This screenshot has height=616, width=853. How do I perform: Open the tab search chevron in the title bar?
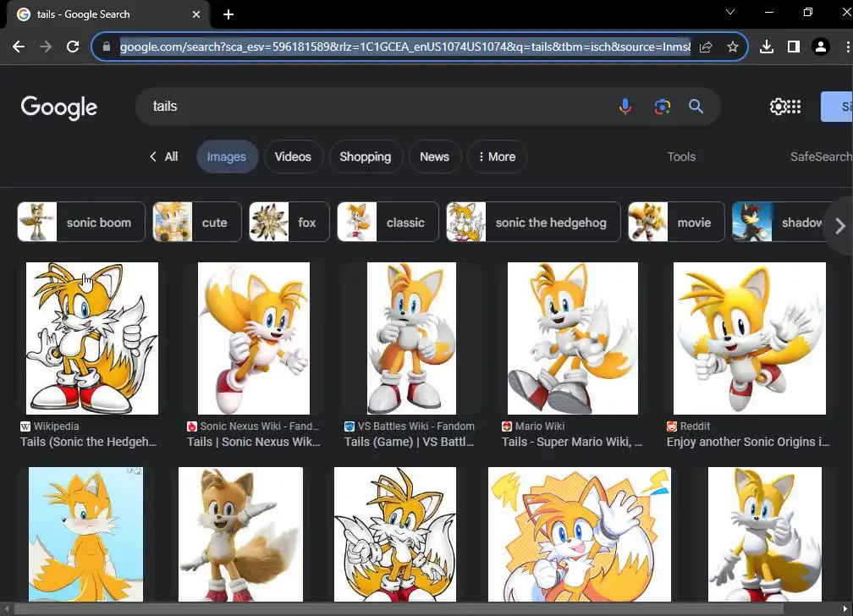pyautogui.click(x=730, y=12)
